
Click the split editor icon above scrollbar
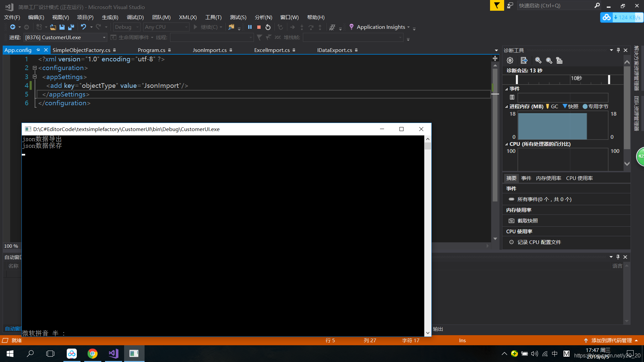tap(495, 58)
